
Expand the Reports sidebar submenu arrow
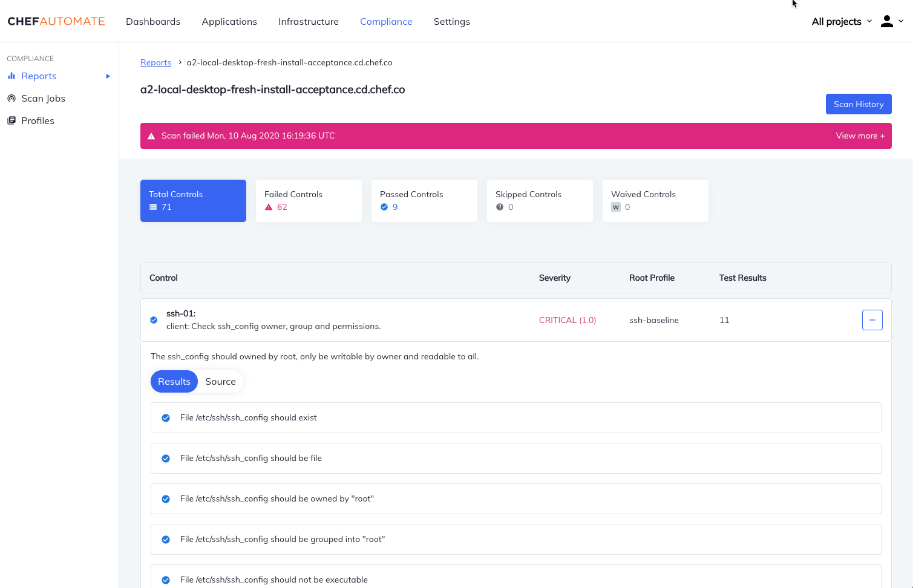108,76
